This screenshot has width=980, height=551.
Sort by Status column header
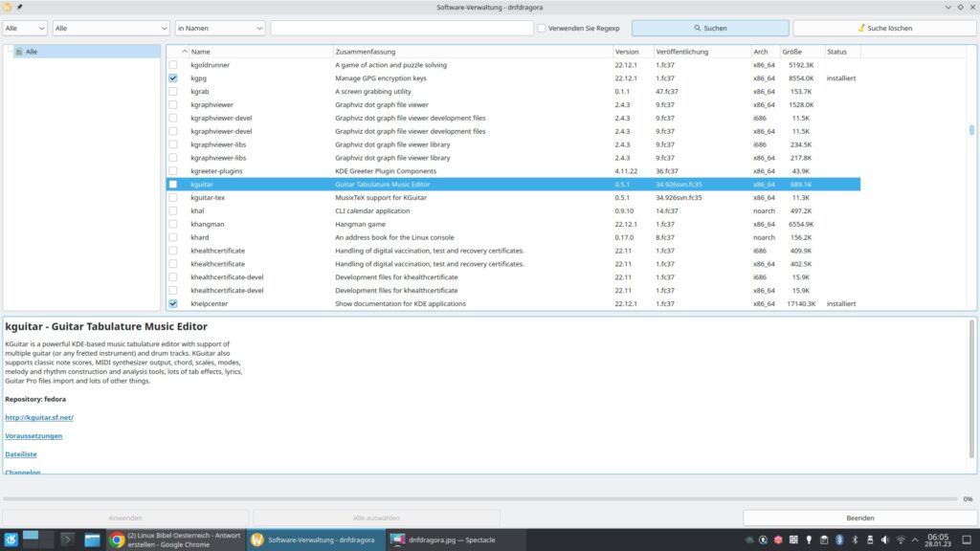pos(842,52)
